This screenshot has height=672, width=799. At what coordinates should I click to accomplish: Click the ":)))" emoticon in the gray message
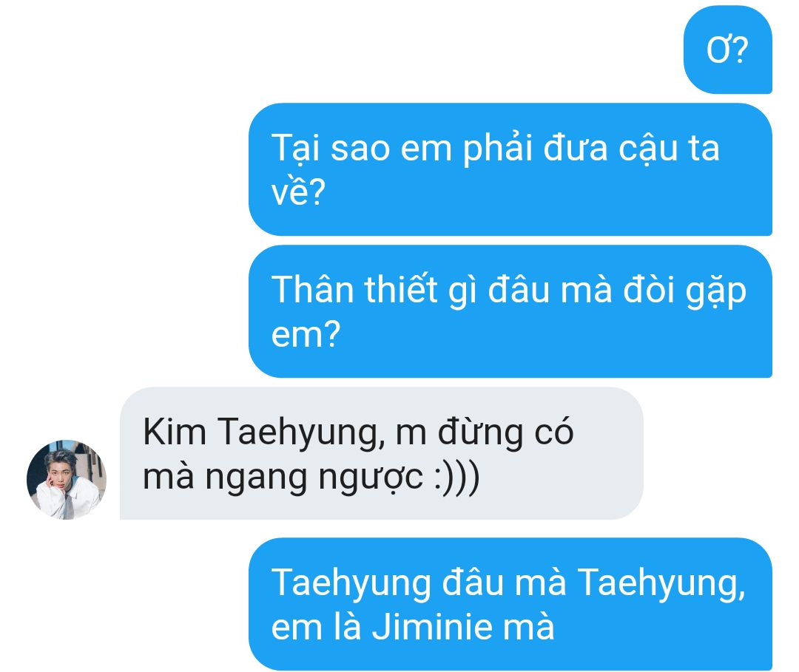click(x=456, y=478)
